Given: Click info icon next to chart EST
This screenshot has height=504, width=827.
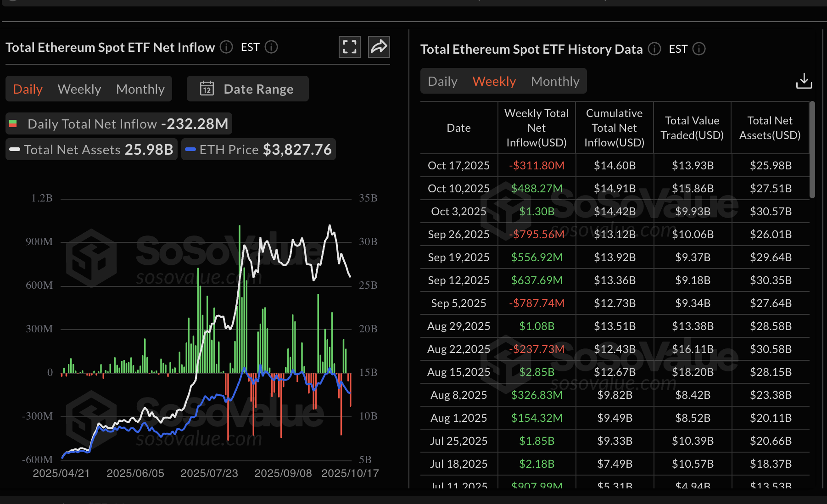Looking at the screenshot, I should coord(271,47).
